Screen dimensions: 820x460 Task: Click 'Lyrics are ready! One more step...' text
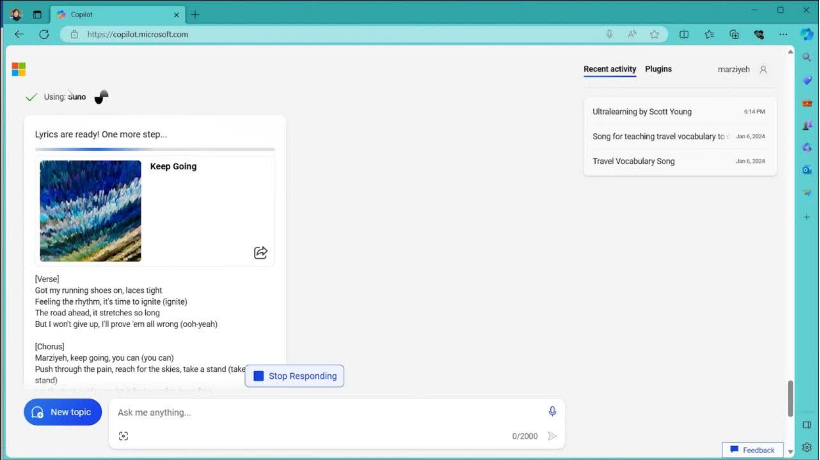click(101, 134)
